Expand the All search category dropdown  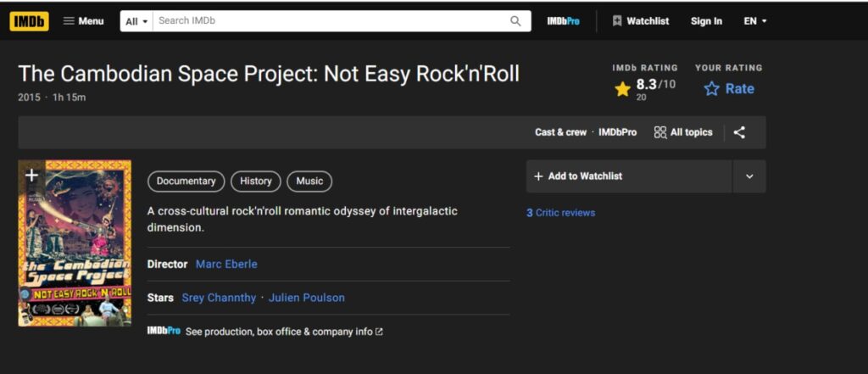(136, 21)
